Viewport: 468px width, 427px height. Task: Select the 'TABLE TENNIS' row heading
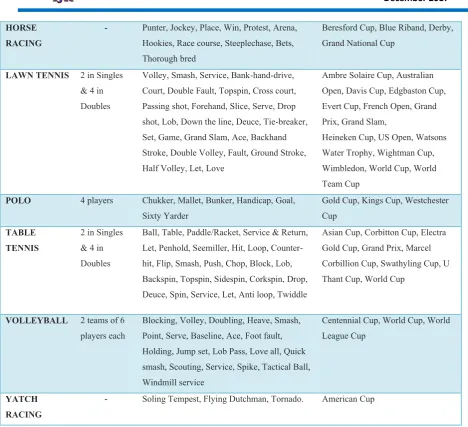pos(22,240)
